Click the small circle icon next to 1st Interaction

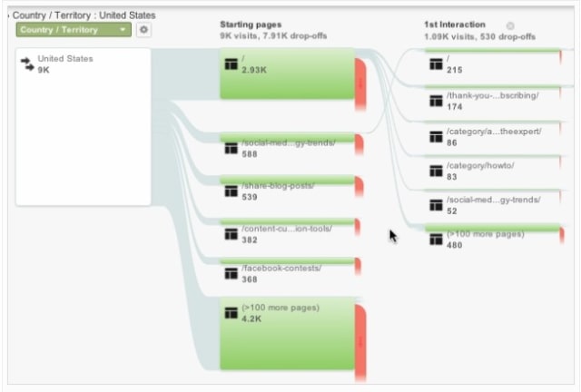pos(510,25)
